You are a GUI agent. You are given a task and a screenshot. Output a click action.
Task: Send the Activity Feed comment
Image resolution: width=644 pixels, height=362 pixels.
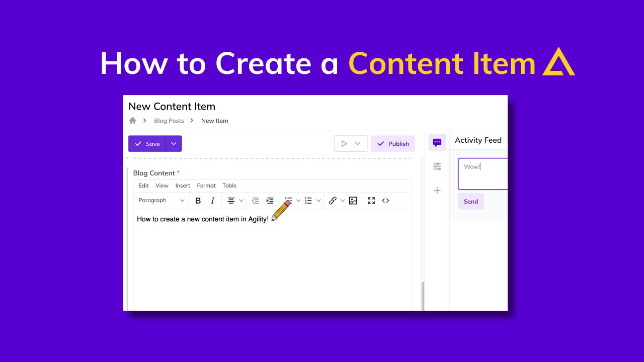(x=471, y=202)
